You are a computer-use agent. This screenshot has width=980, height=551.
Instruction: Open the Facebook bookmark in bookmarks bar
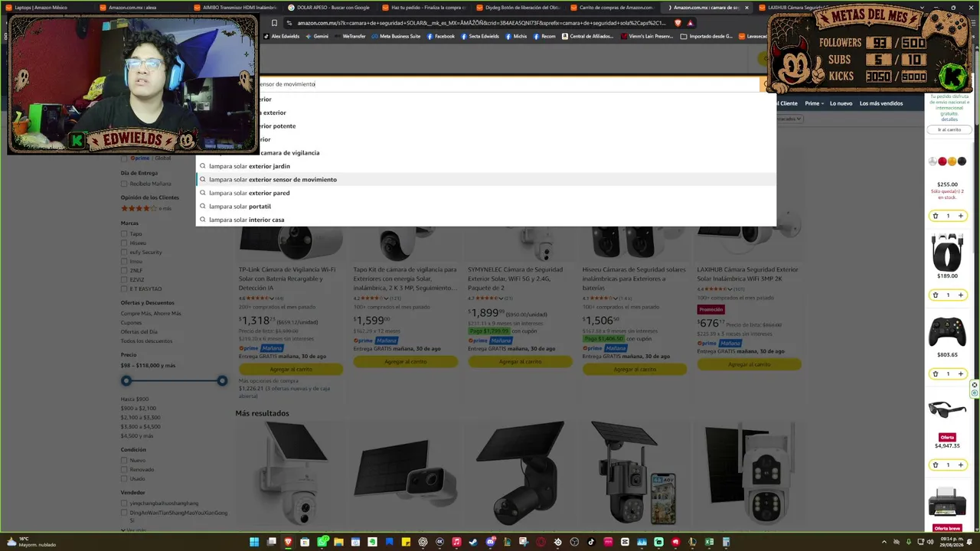point(441,36)
